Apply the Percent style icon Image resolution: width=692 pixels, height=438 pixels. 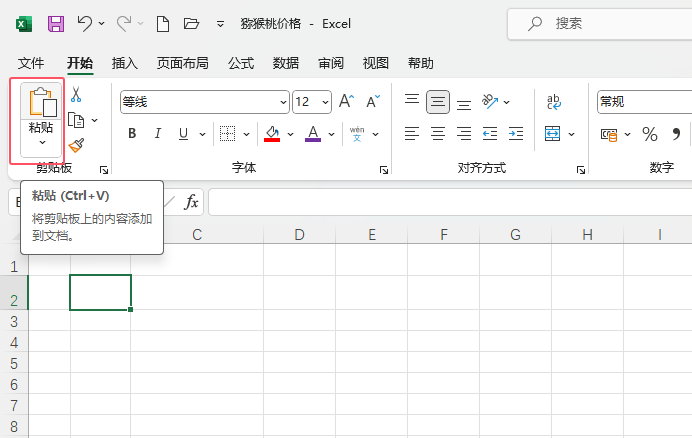pyautogui.click(x=650, y=134)
